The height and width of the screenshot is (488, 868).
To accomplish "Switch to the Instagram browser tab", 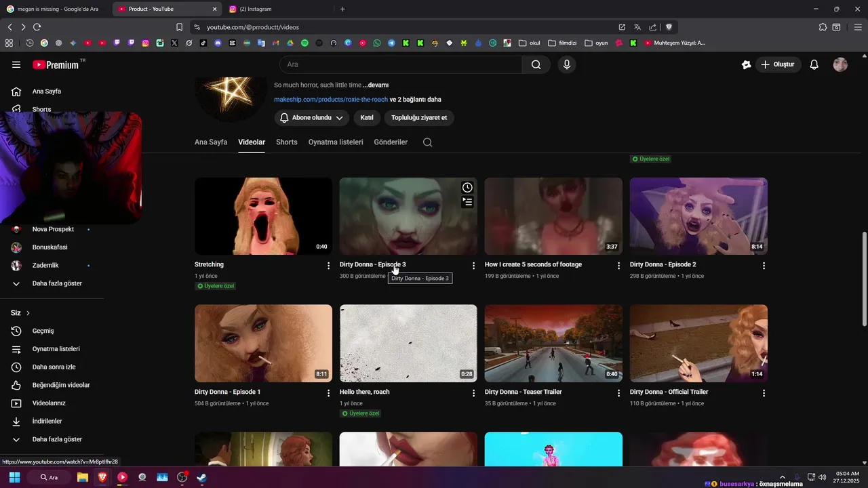I will (278, 9).
